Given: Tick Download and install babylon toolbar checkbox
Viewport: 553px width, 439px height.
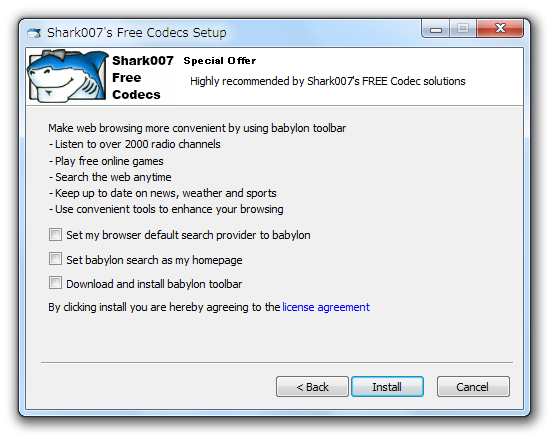Looking at the screenshot, I should pyautogui.click(x=55, y=283).
